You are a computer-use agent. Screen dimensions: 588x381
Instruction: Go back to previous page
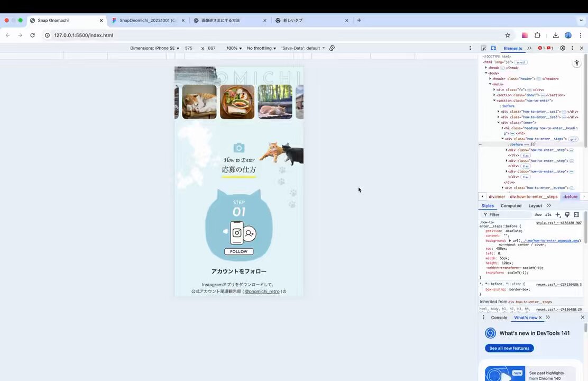tap(8, 35)
